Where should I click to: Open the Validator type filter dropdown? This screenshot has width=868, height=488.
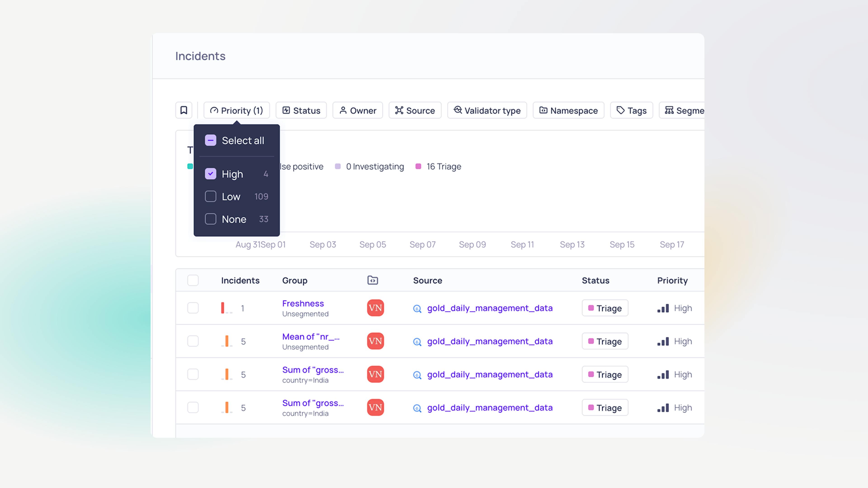(487, 110)
